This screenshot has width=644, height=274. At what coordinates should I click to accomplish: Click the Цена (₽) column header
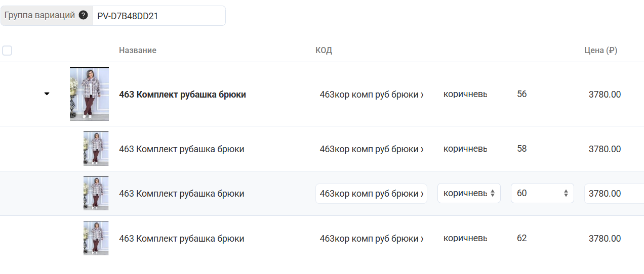tap(600, 51)
